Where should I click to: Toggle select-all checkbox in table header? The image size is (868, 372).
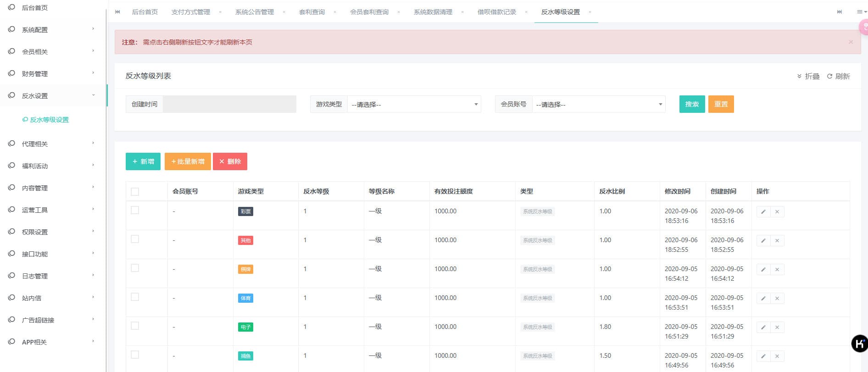pos(135,192)
